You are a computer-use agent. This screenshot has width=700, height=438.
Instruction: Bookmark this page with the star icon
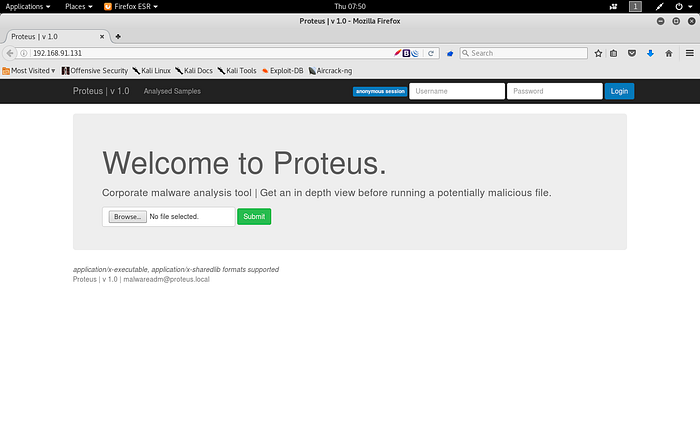(x=598, y=53)
